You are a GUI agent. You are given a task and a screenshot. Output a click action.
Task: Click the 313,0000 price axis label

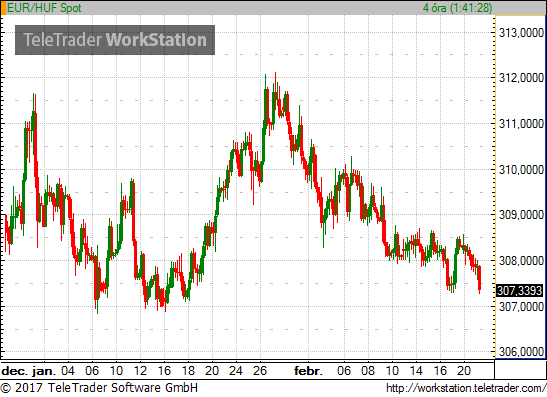tap(521, 33)
